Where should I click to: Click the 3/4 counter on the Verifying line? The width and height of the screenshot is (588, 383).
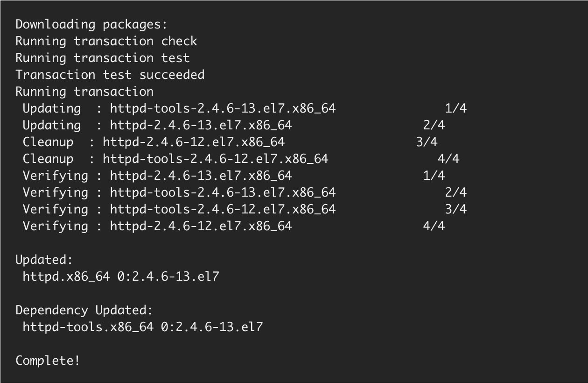(x=456, y=209)
